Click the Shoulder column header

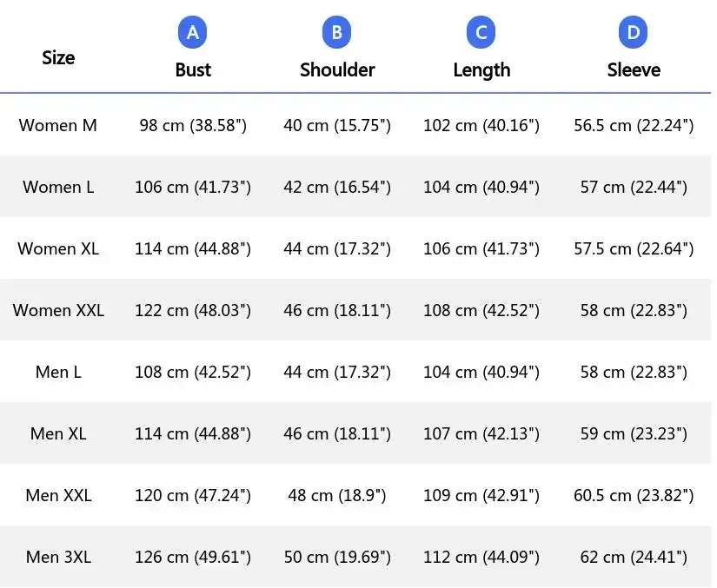click(337, 70)
